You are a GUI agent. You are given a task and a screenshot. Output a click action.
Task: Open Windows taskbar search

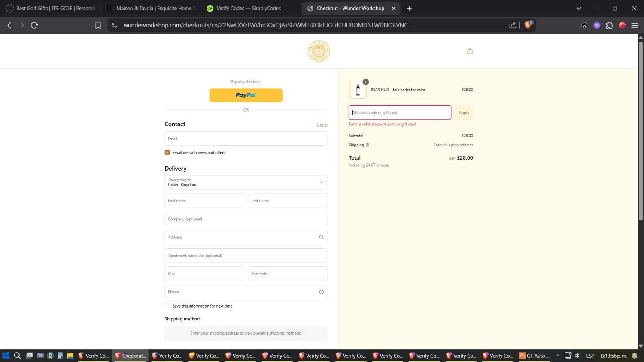17,356
